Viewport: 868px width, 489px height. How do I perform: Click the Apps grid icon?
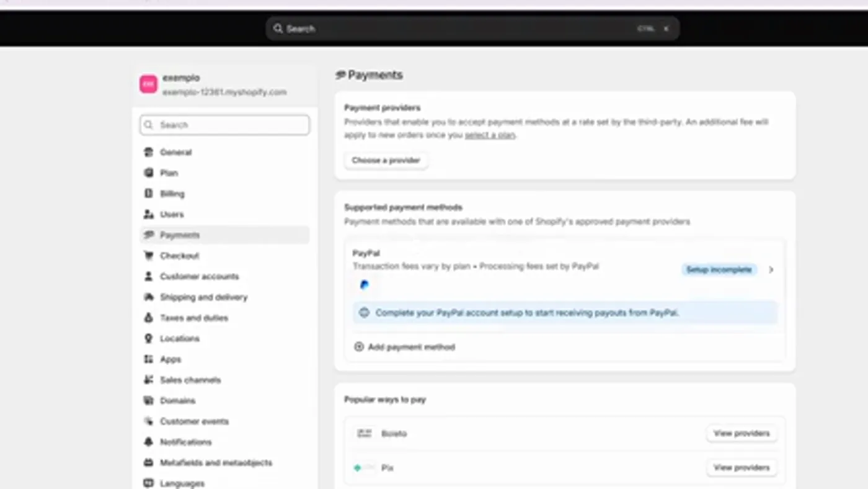[x=148, y=359]
